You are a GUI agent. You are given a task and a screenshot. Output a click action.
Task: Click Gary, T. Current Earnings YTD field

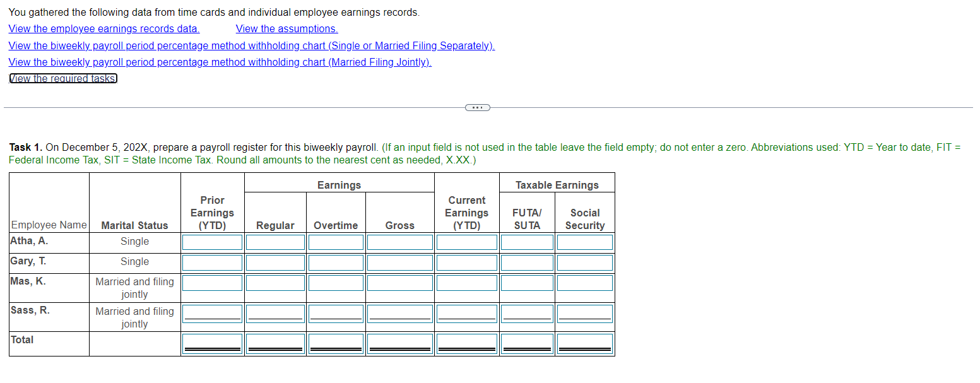click(466, 262)
